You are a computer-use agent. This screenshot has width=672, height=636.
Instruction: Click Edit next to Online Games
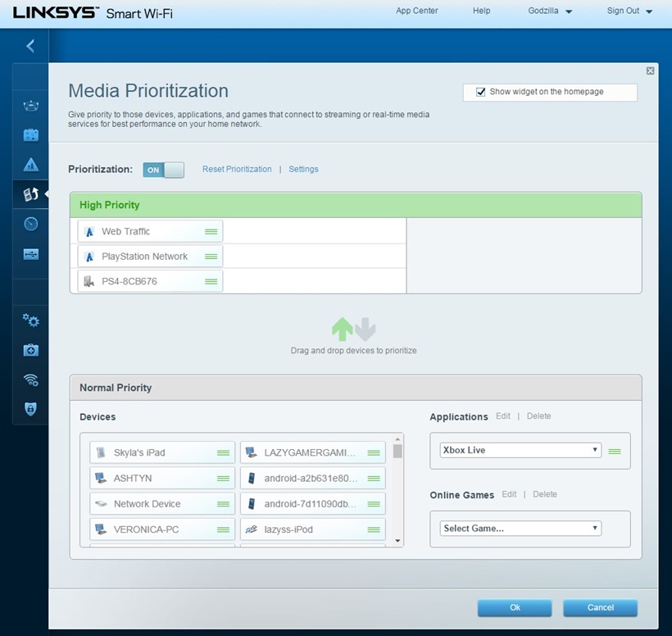[x=509, y=494]
